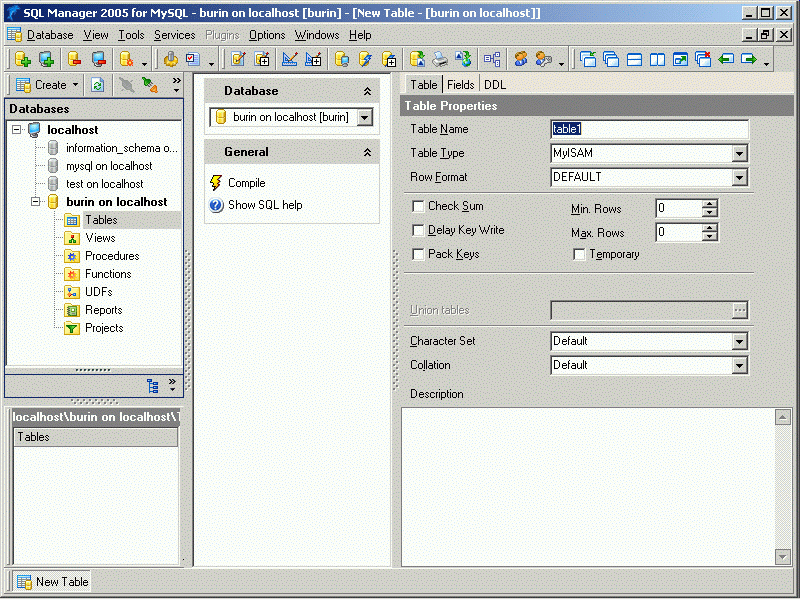The height and width of the screenshot is (600, 800).
Task: Open the User Manager two-people icon
Action: pos(520,59)
